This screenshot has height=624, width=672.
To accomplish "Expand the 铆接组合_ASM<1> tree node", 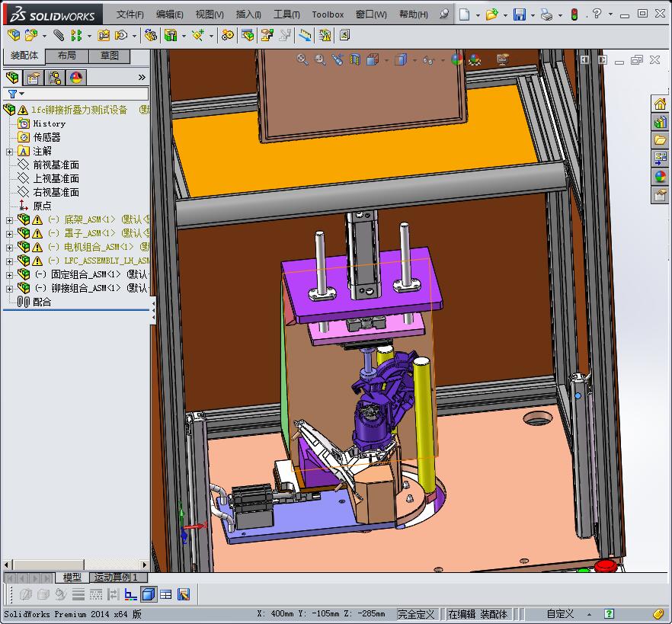I will click(9, 289).
